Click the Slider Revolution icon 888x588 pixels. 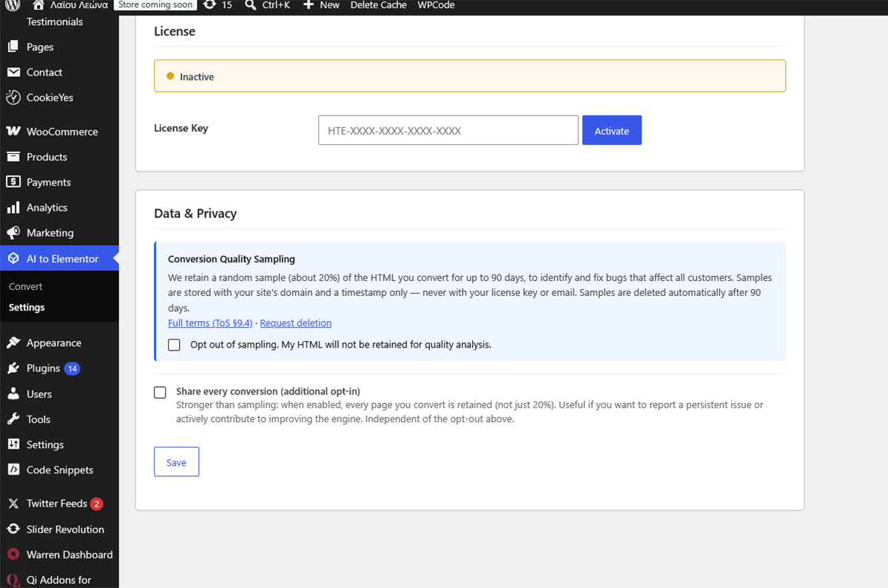pyautogui.click(x=13, y=530)
